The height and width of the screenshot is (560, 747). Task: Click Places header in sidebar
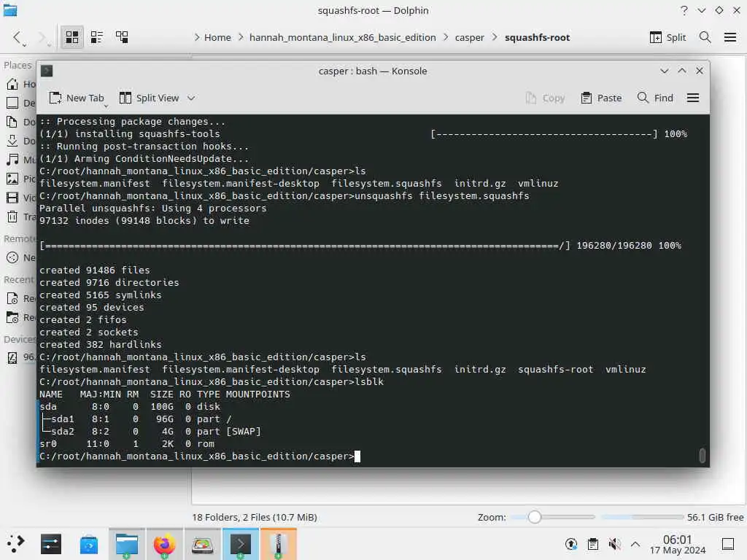click(18, 65)
